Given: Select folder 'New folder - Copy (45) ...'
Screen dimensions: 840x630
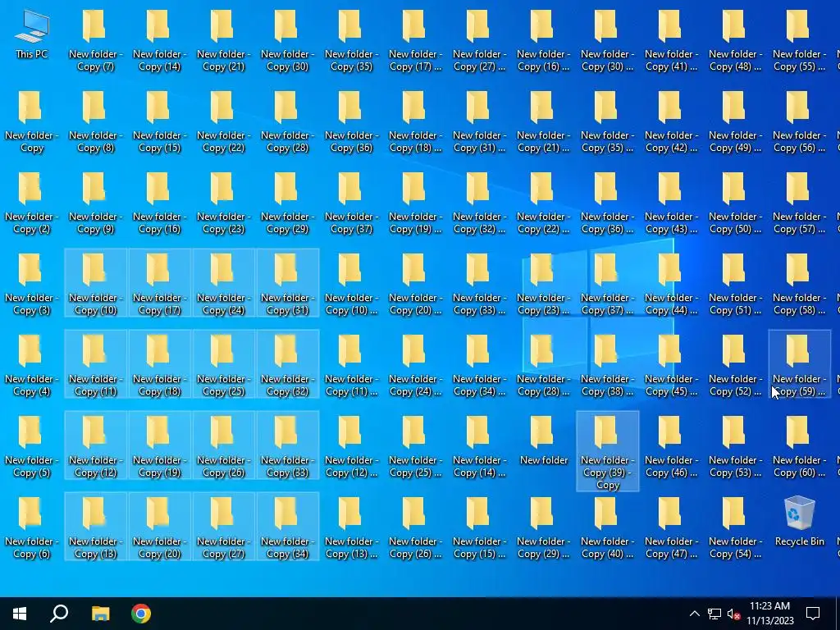Looking at the screenshot, I should [x=671, y=366].
